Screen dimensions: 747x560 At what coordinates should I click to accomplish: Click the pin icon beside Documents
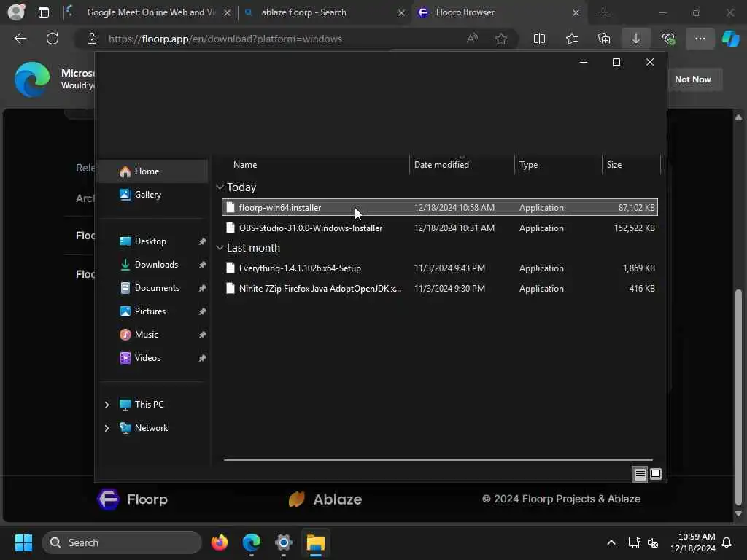coord(203,288)
